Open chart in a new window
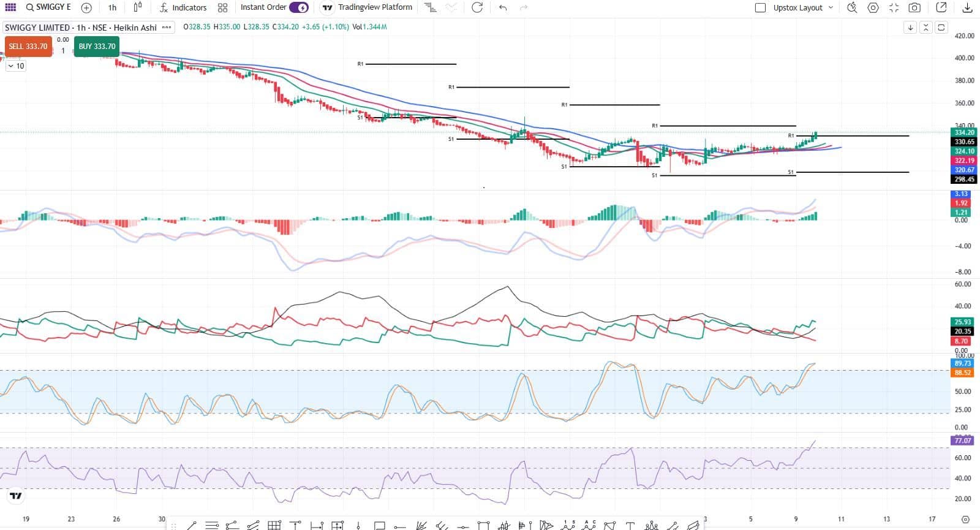 (x=941, y=7)
